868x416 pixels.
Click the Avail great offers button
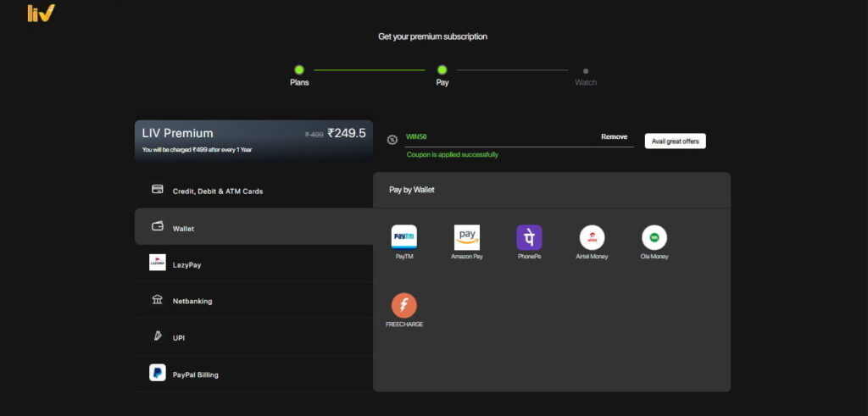tap(675, 141)
